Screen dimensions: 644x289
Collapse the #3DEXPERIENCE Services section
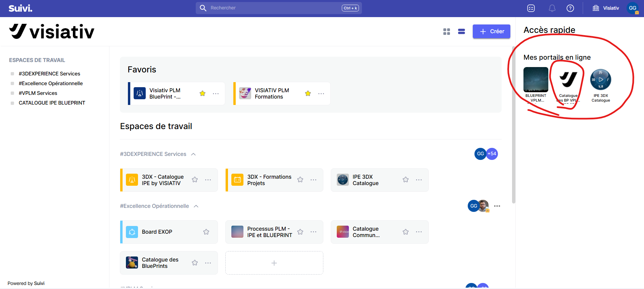click(x=193, y=154)
